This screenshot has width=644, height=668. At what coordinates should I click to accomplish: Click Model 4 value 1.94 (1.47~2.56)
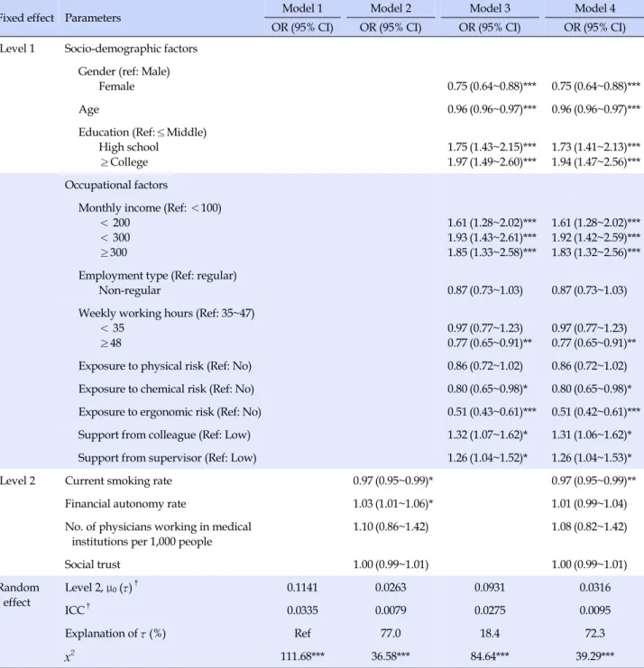pos(595,162)
